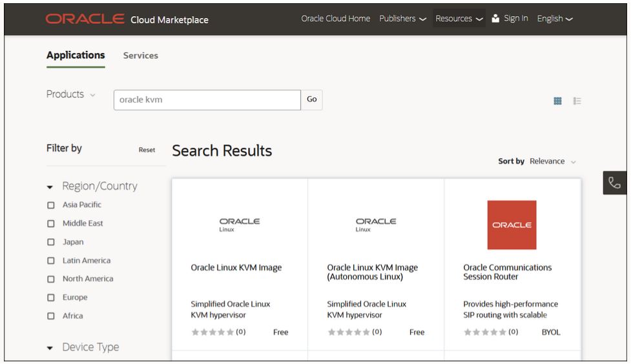
Task: Check the Latin America region filter
Action: tap(51, 261)
